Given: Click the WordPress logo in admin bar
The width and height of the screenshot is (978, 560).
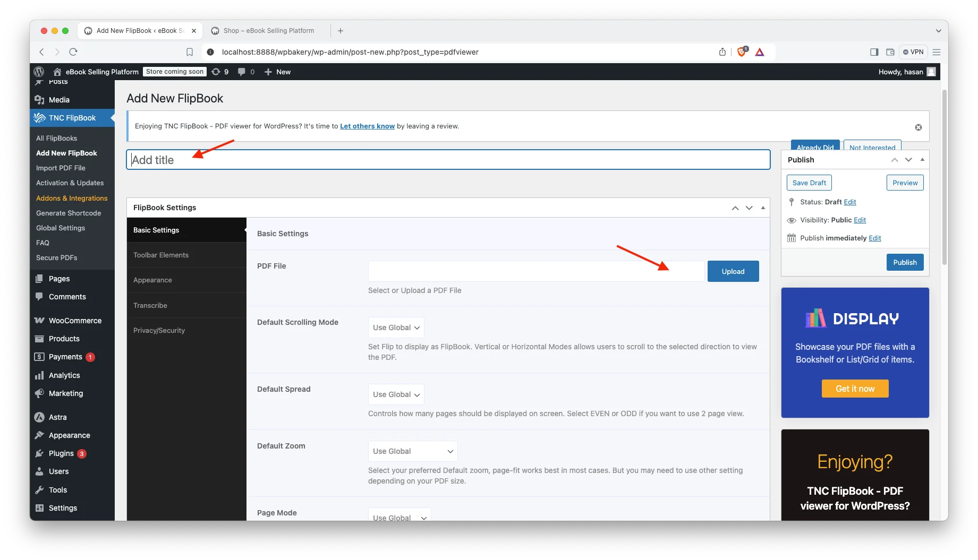Looking at the screenshot, I should pos(39,72).
